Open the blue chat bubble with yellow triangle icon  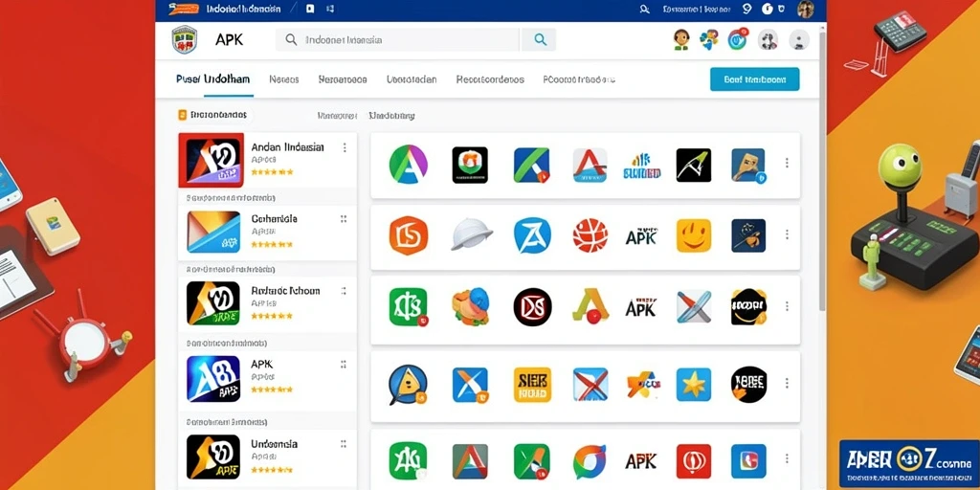point(408,385)
